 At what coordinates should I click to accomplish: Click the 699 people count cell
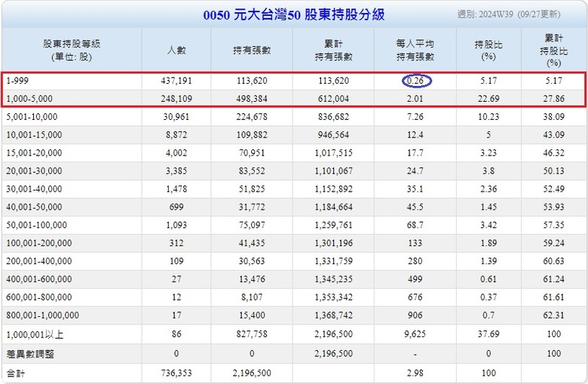pos(176,207)
